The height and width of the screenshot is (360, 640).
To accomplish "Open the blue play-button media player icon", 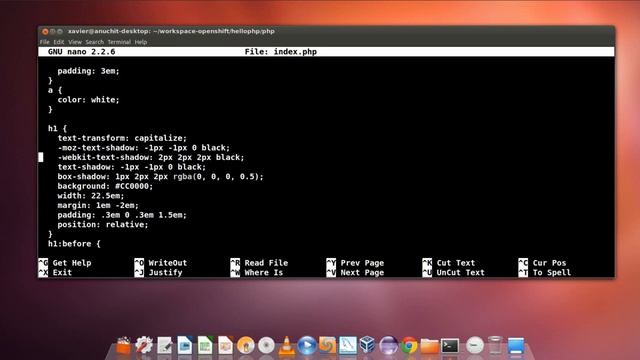I will coord(307,345).
